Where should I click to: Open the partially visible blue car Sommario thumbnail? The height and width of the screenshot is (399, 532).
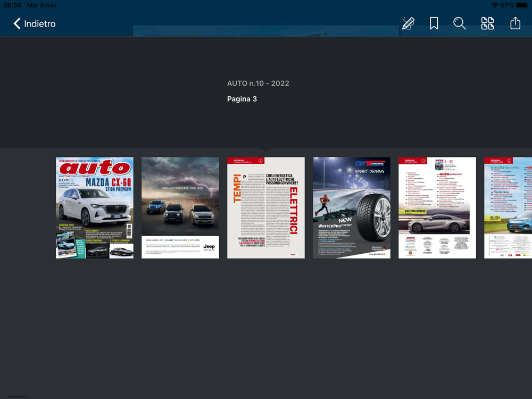(x=508, y=207)
